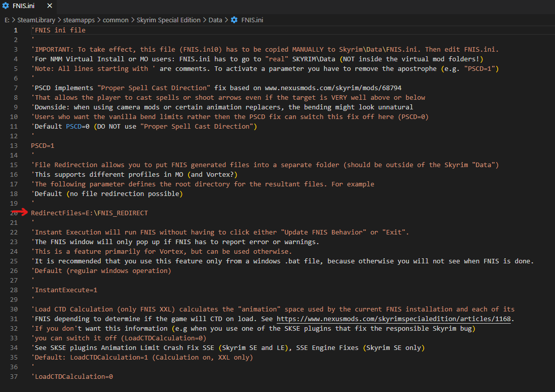
Task: Click 'It is recommended that you' line
Action: tap(282, 261)
